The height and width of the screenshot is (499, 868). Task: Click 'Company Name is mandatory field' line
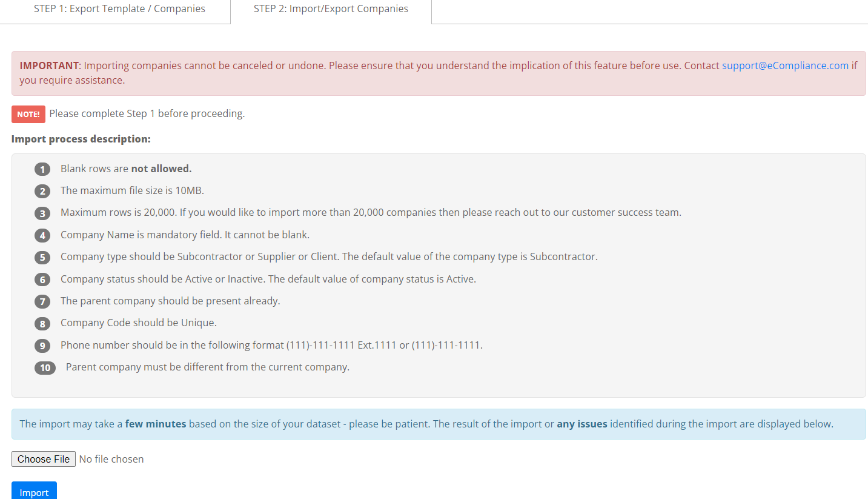(x=185, y=235)
